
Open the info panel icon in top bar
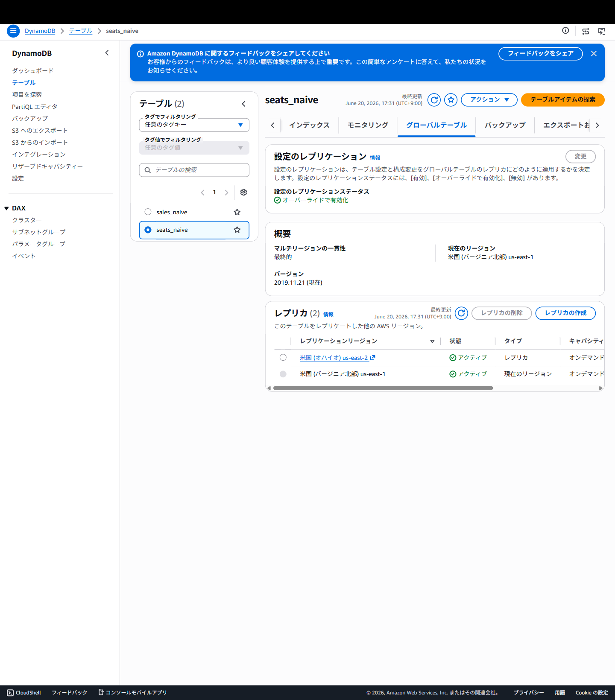(x=565, y=31)
